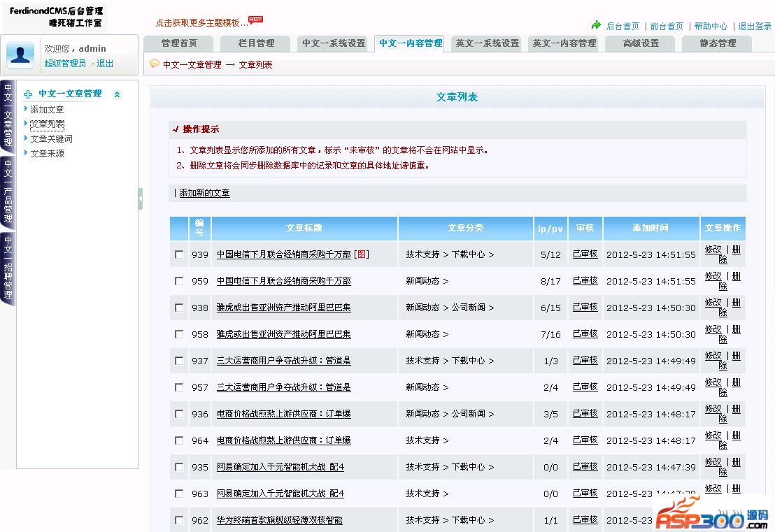Click the admin user avatar icon
This screenshot has height=532, width=775.
click(20, 55)
